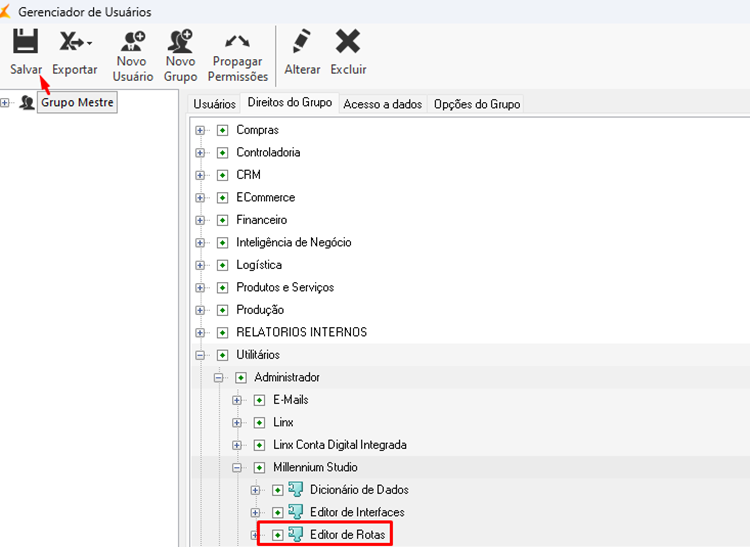Screen dimensions: 750x547
Task: Click the Excluir X icon
Action: (348, 41)
